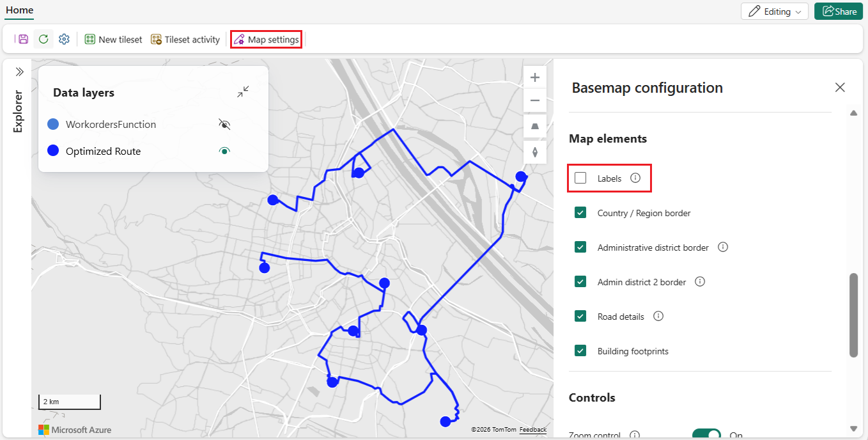
Task: Click the Refresh icon in toolbar
Action: coord(43,39)
